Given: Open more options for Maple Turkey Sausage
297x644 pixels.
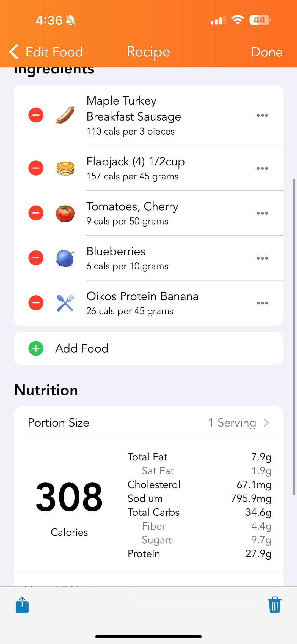Looking at the screenshot, I should tap(262, 115).
